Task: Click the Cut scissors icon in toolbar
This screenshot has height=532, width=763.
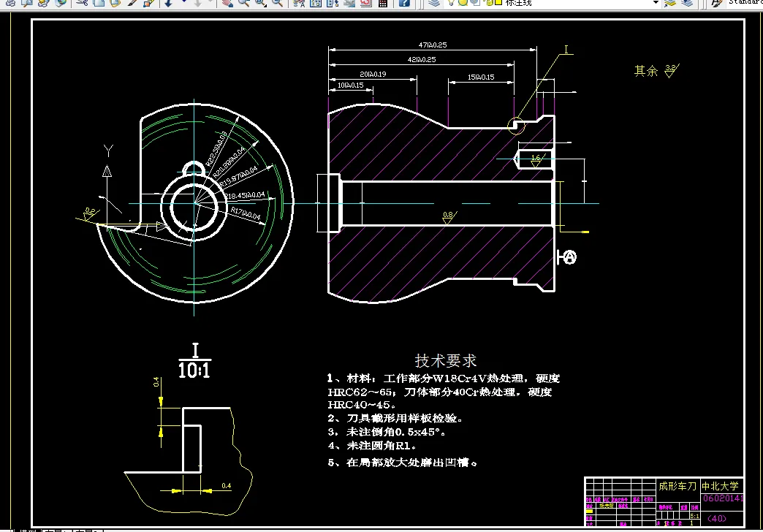Action: [x=83, y=2]
